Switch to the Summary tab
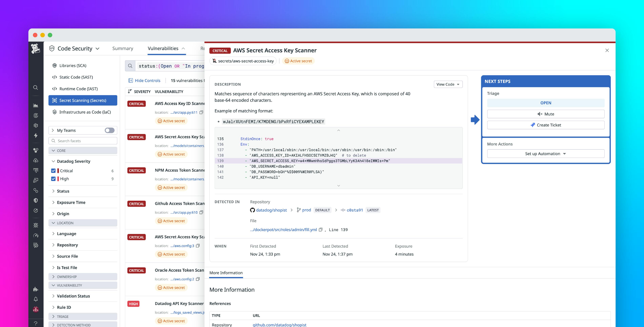This screenshot has height=327, width=644. click(x=123, y=48)
